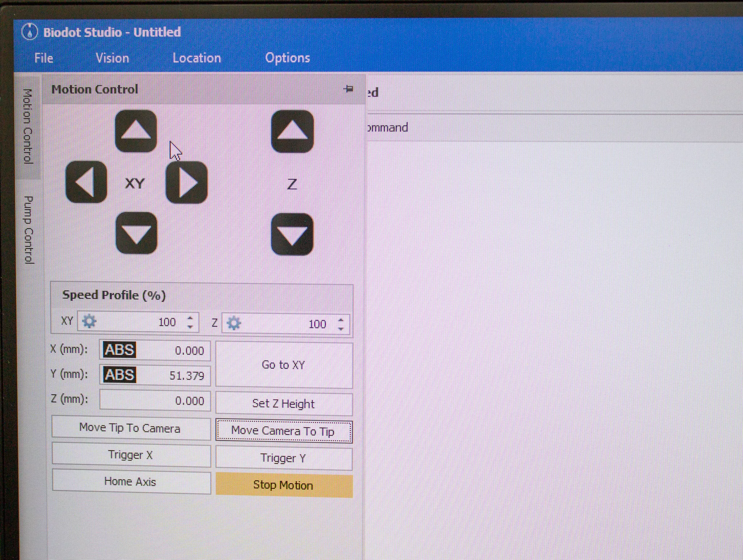Click the Home Axis button

tap(131, 482)
